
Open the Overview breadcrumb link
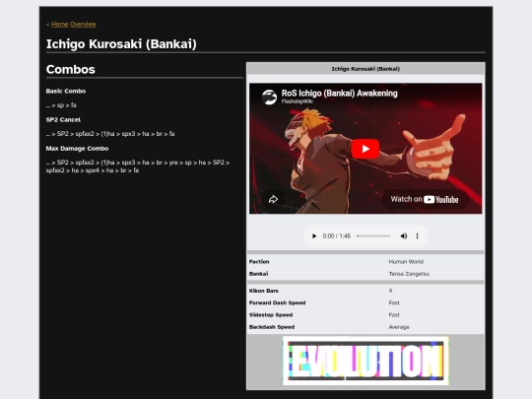pos(83,24)
